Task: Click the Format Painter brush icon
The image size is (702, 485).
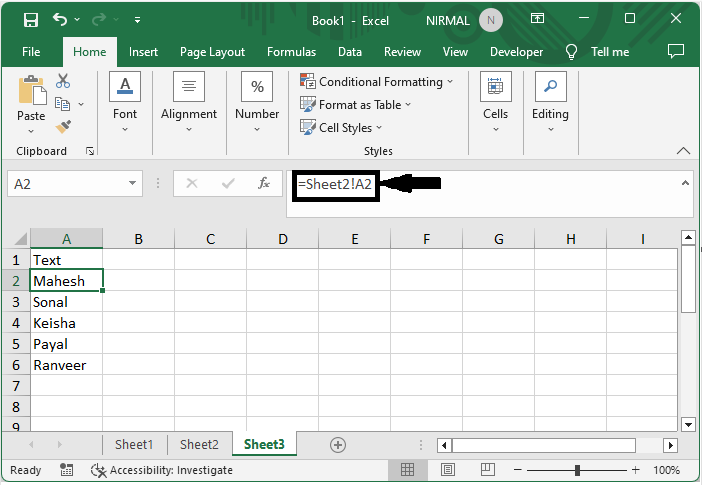Action: tap(63, 126)
